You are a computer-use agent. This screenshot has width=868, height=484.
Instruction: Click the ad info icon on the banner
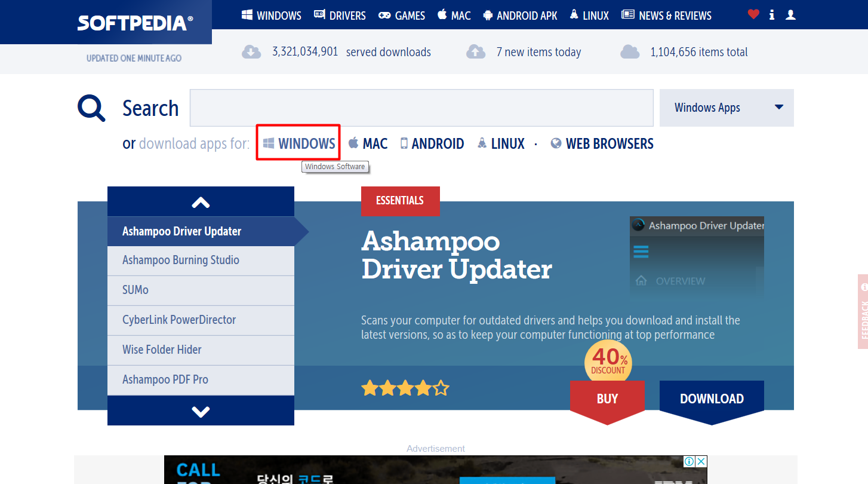pyautogui.click(x=690, y=461)
